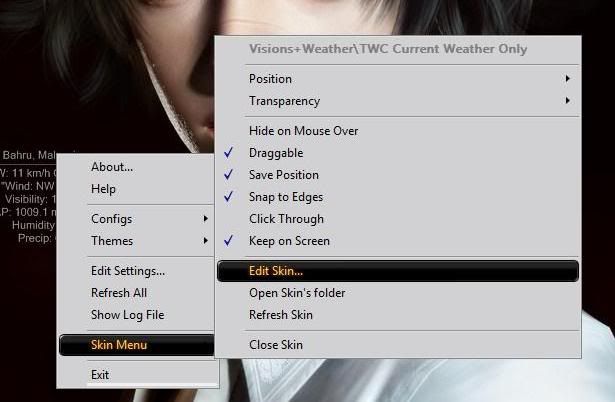The image size is (615, 402).
Task: Uncheck the Draggable option
Action: [x=276, y=153]
